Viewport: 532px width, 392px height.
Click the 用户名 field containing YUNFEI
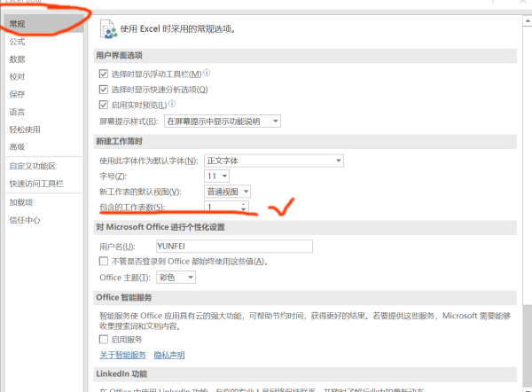234,246
